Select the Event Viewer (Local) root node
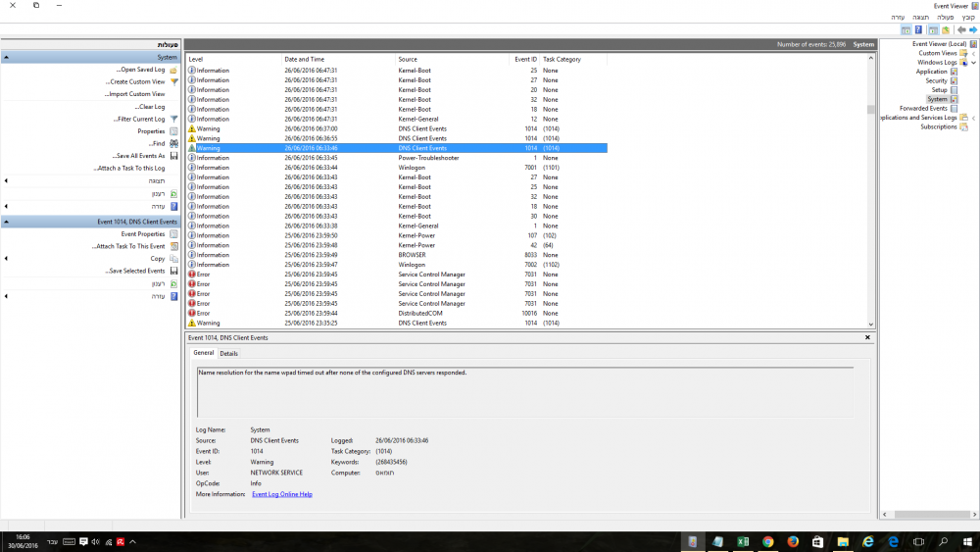The width and height of the screenshot is (980, 552). point(939,44)
